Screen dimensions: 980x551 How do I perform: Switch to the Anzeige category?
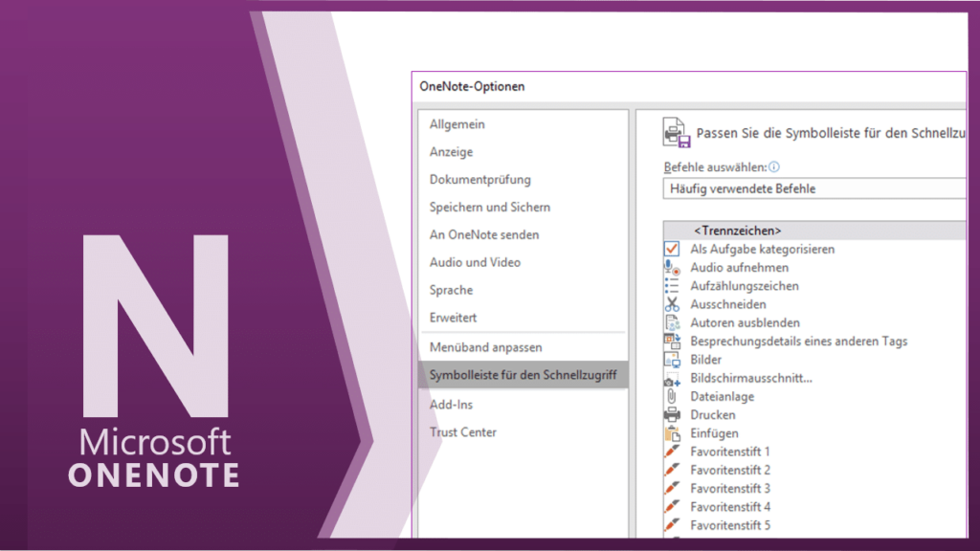click(x=452, y=152)
